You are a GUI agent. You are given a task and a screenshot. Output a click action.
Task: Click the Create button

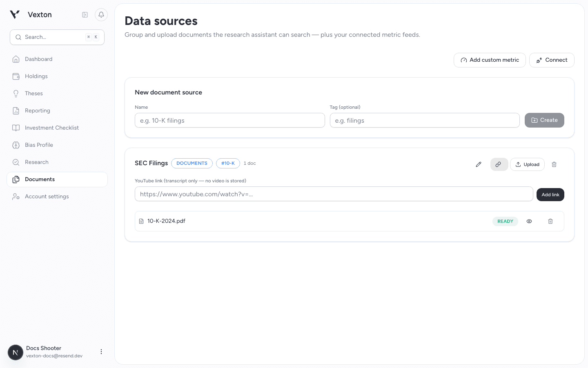(544, 120)
